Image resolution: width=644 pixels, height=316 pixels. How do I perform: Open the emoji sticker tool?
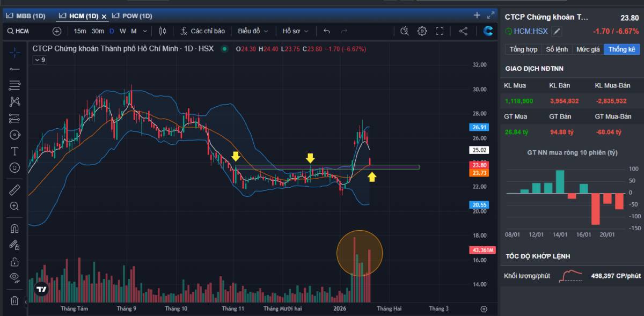pos(14,167)
